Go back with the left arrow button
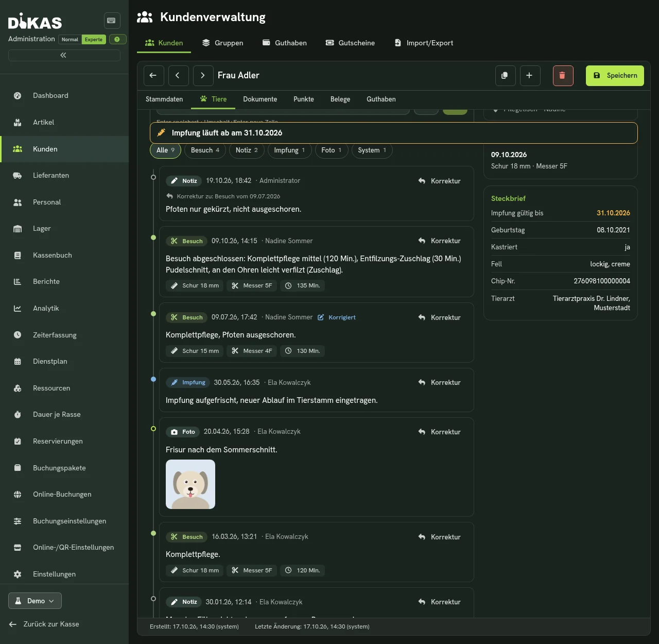This screenshot has height=644, width=659. pos(153,75)
